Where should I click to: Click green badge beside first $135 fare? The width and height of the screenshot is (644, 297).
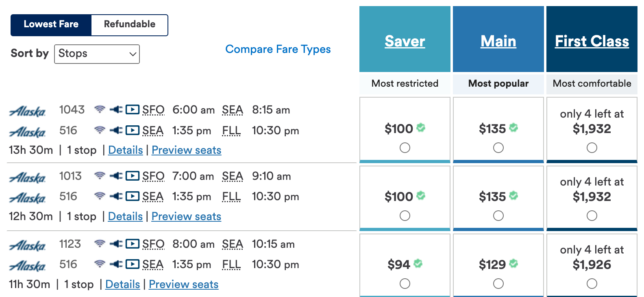pos(513,128)
